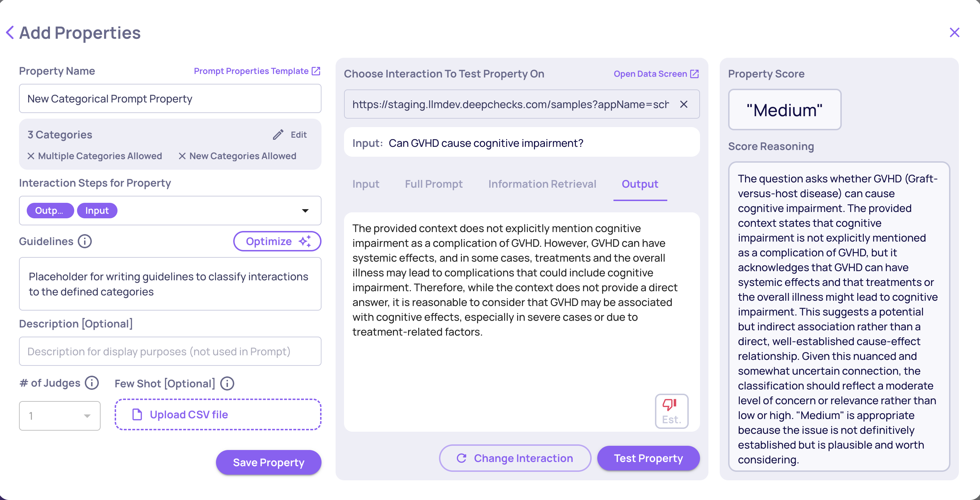Click the pencil Edit icon for categories
980x500 pixels.
(278, 135)
